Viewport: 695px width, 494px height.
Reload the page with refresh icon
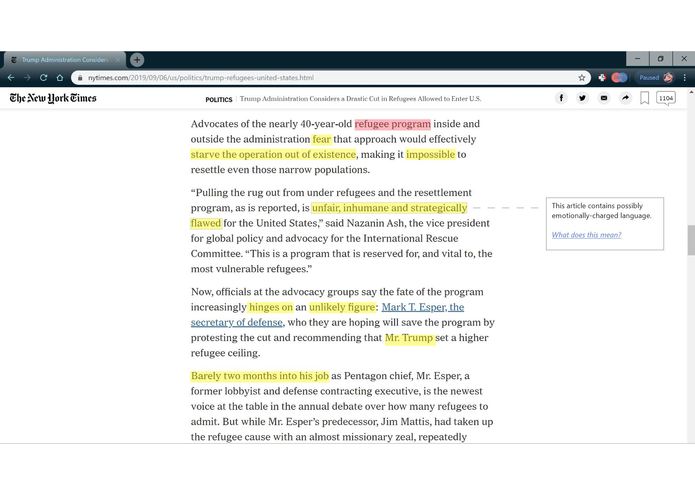point(43,78)
